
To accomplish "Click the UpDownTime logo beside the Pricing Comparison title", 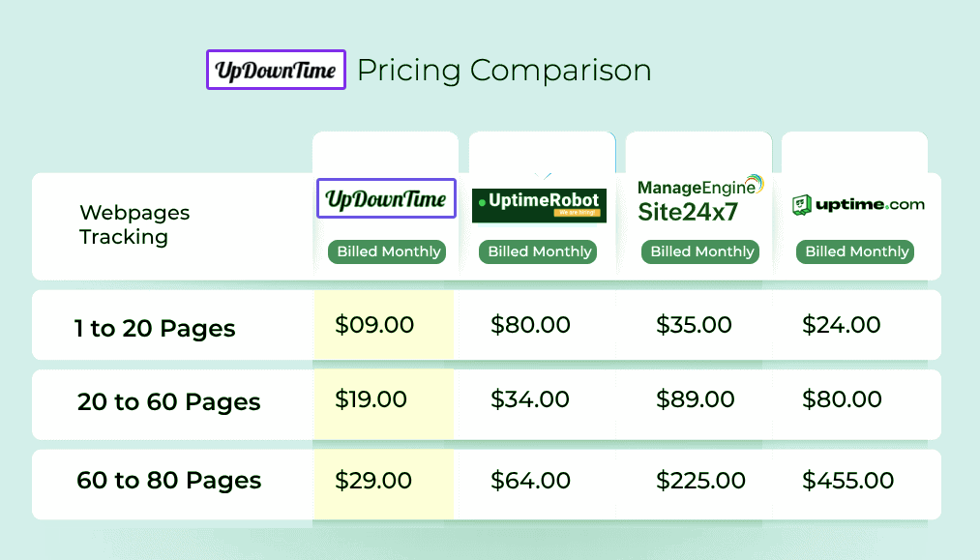I will tap(276, 70).
